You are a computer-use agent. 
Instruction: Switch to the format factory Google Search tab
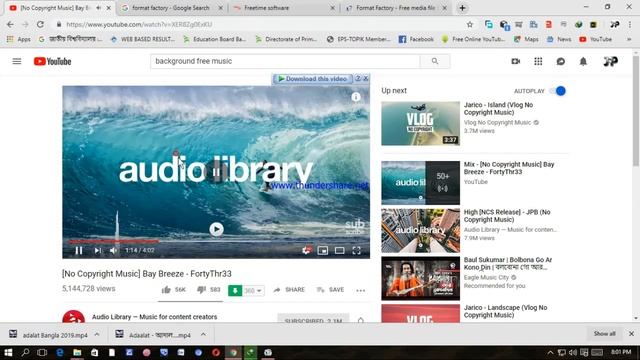[171, 8]
